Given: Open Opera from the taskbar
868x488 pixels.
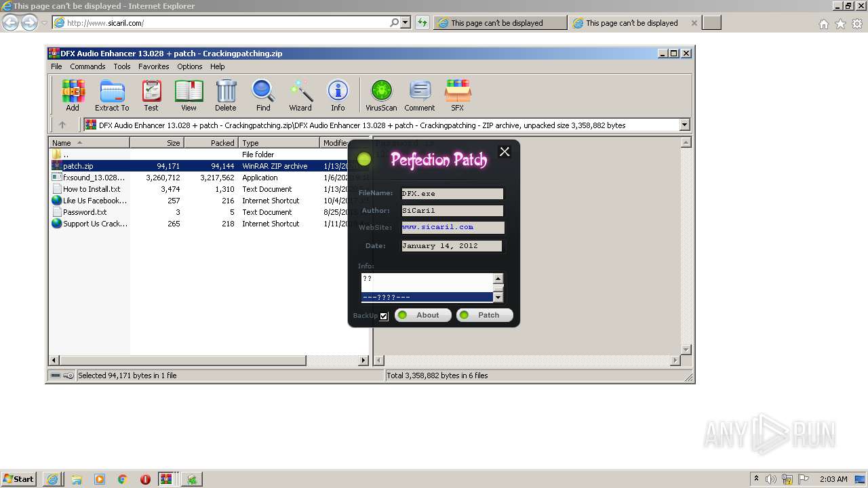Looking at the screenshot, I should coord(145,479).
